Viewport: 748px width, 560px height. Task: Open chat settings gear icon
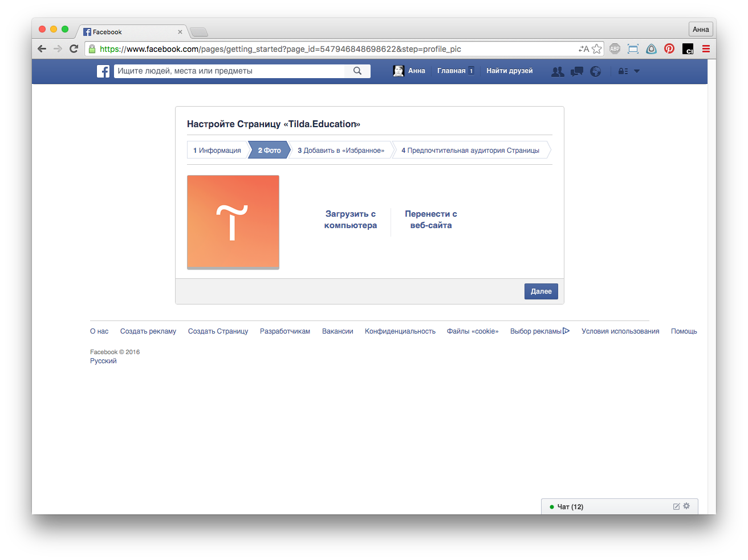coord(686,506)
